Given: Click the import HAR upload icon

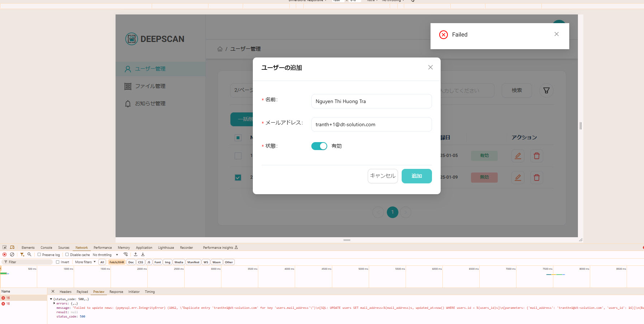Looking at the screenshot, I should [x=136, y=255].
